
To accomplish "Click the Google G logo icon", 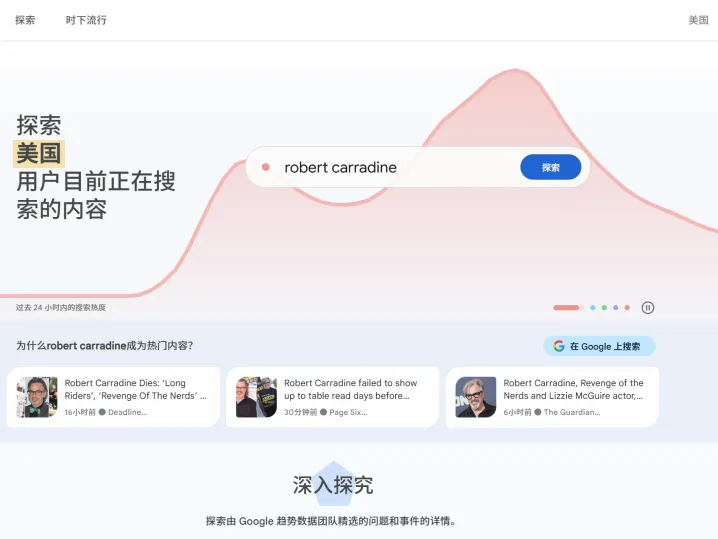I will pyautogui.click(x=559, y=346).
